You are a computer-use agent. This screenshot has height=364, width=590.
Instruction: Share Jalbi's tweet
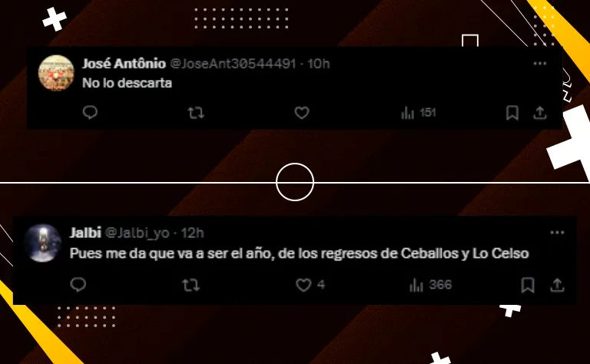pyautogui.click(x=557, y=285)
